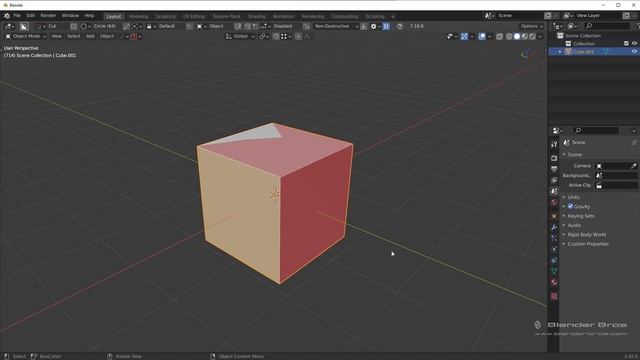640x360 pixels.
Task: Toggle the Collection exclude checkbox in outliner
Action: coord(626,44)
